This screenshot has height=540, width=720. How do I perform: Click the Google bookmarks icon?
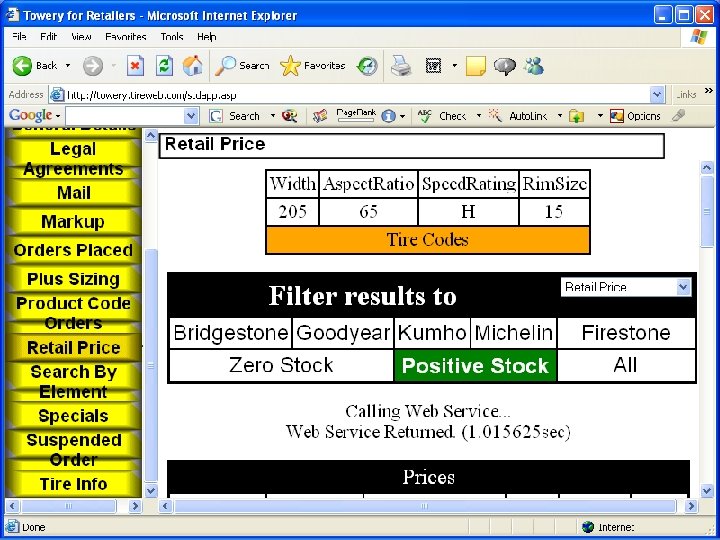[x=320, y=116]
